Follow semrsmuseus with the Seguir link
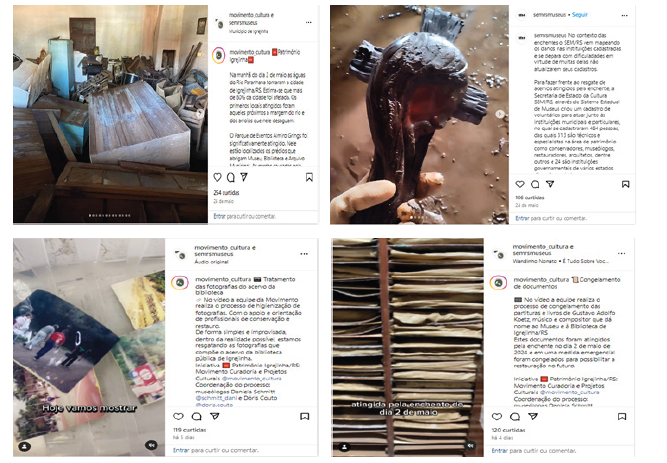This screenshot has width=667, height=463. coord(579,14)
